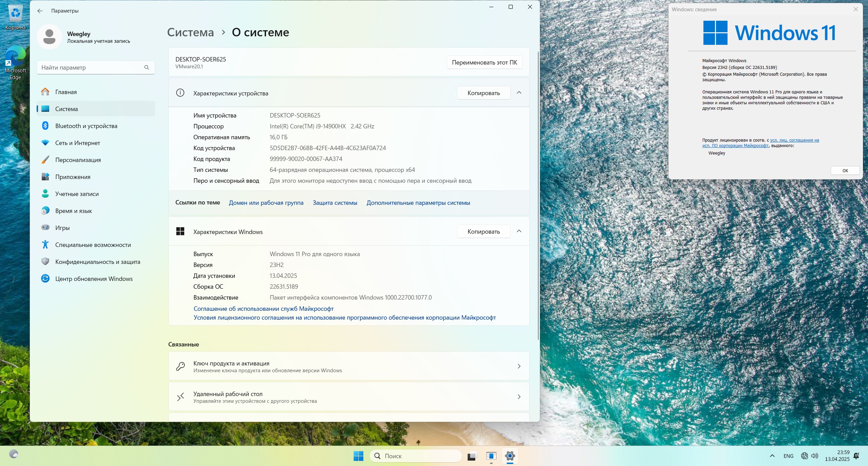
Task: Open Центр обновления Windows icon
Action: (x=45, y=279)
